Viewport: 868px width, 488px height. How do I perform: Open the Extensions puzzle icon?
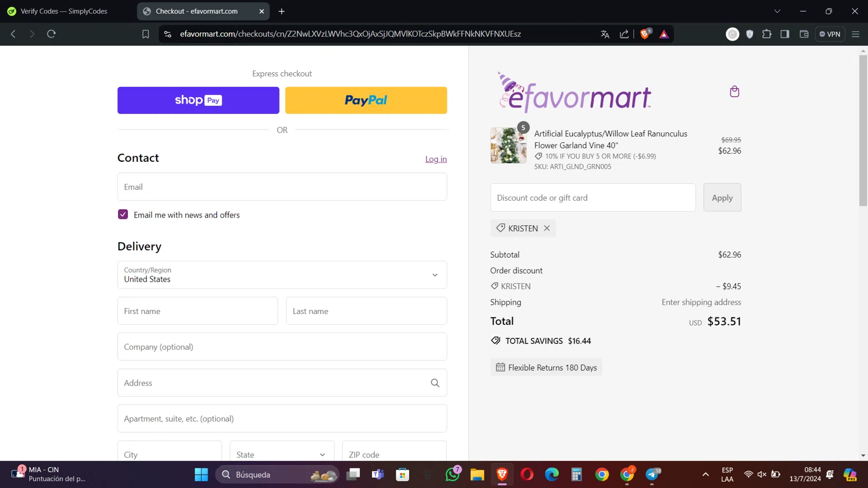tap(767, 34)
